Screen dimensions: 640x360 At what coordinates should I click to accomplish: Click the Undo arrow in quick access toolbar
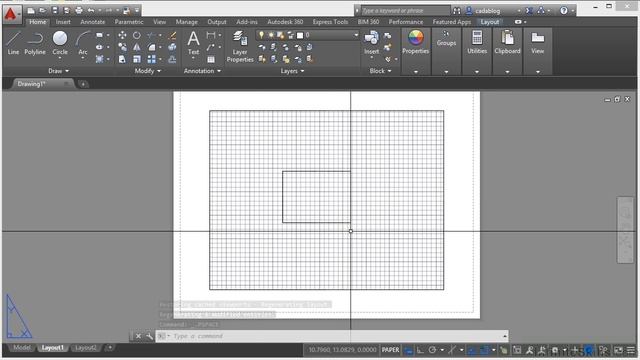pos(91,10)
